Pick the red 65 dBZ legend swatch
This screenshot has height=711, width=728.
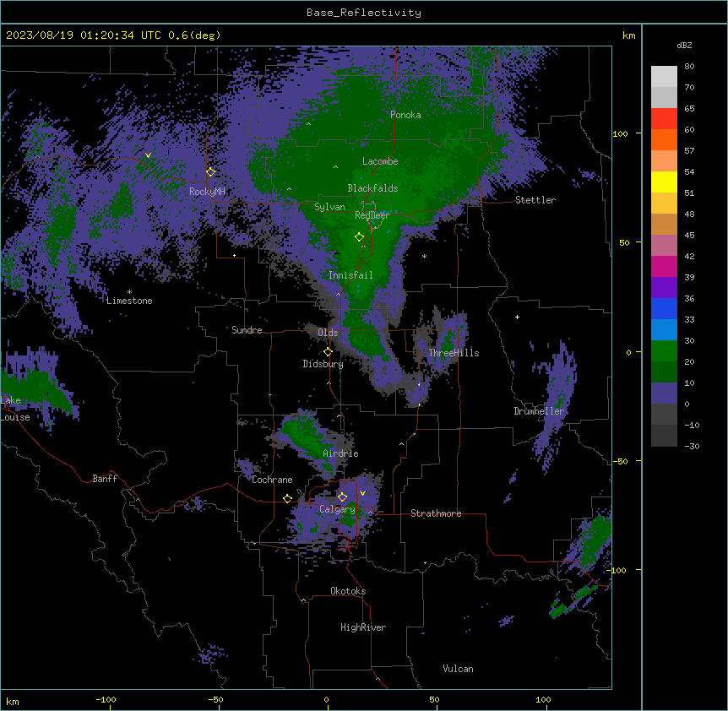(x=664, y=118)
